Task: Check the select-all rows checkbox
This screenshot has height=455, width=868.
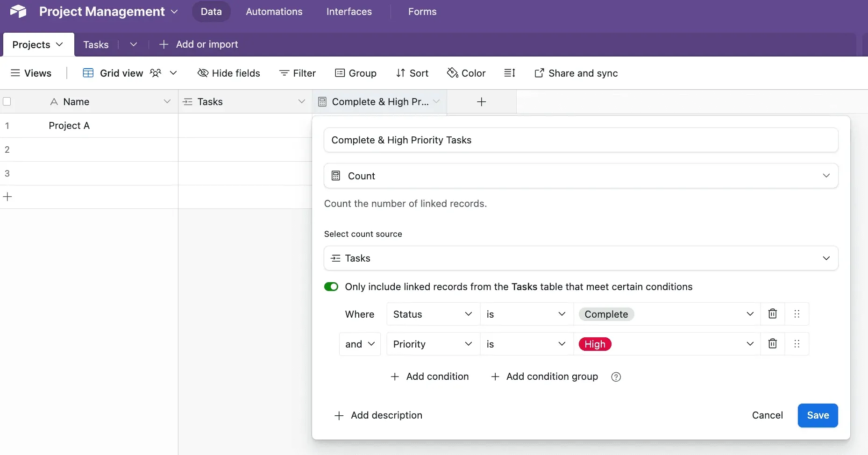Action: [x=7, y=101]
